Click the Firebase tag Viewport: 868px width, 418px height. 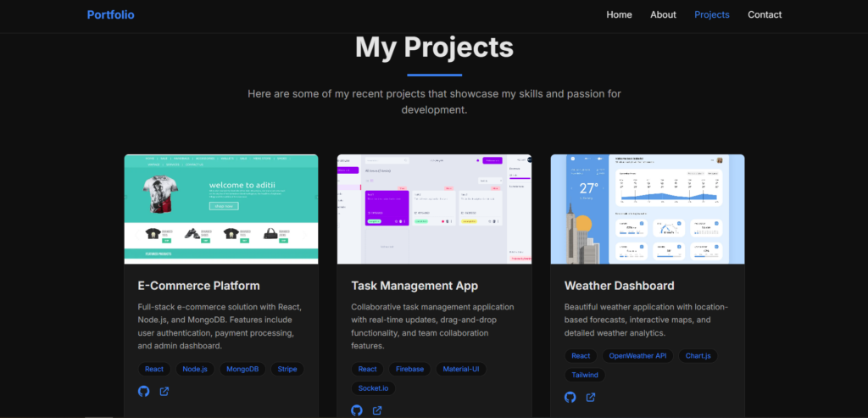coord(409,370)
